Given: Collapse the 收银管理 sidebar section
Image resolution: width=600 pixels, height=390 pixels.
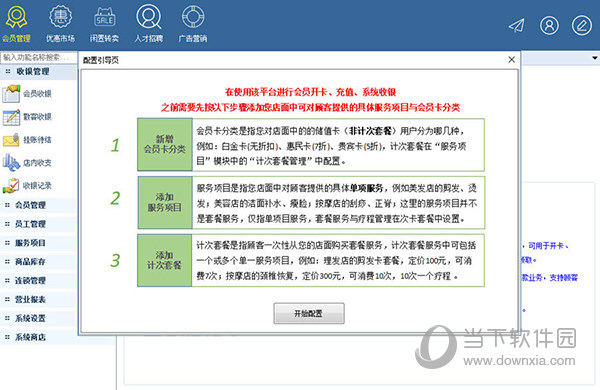Looking at the screenshot, I should tap(38, 72).
